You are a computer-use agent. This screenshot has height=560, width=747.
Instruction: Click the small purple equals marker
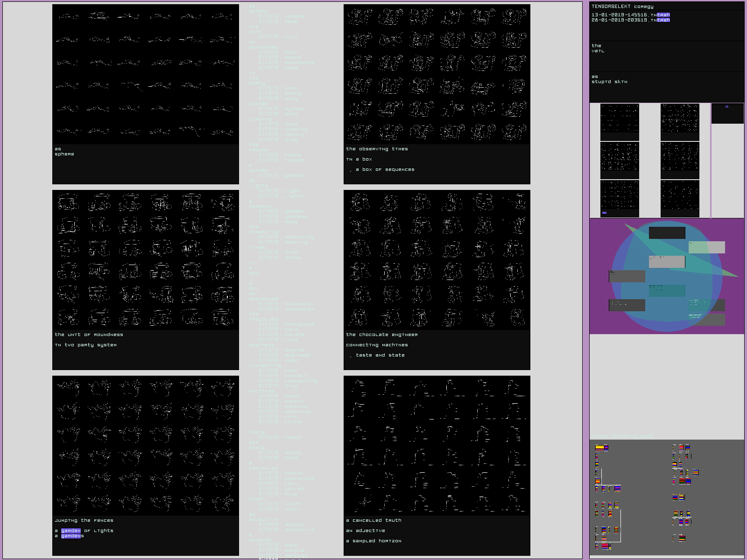tap(726, 107)
